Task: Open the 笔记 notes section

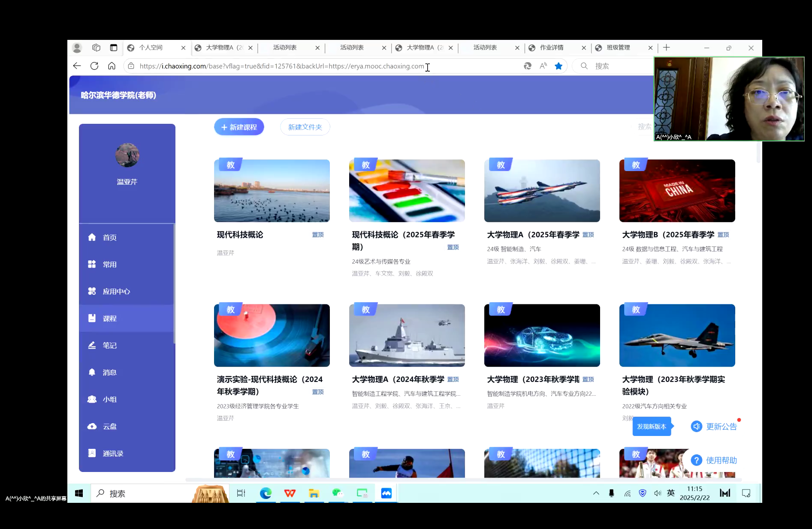Action: coord(109,346)
